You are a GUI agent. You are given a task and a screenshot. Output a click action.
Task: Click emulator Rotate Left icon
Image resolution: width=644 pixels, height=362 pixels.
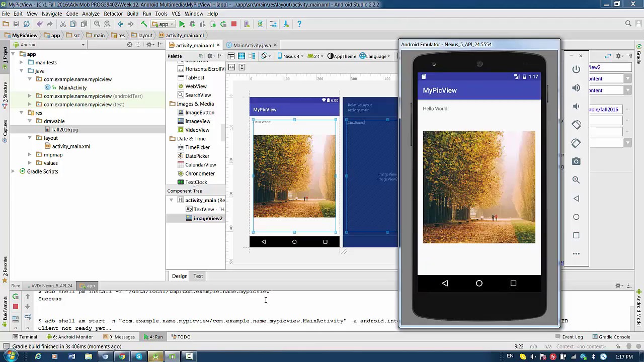576,125
